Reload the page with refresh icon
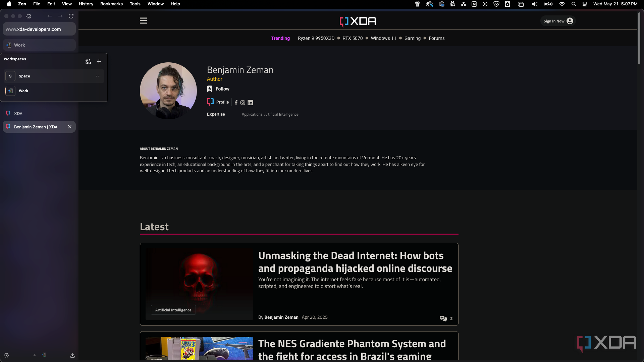The image size is (644, 362). point(71,16)
